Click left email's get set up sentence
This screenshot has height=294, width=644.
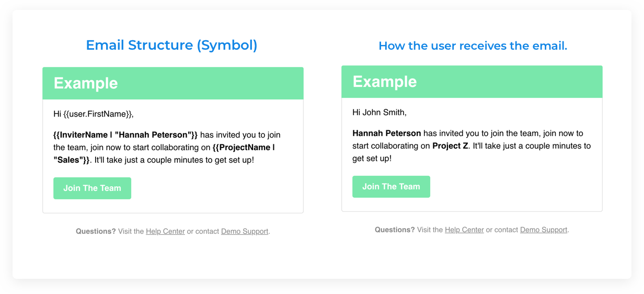pos(174,160)
